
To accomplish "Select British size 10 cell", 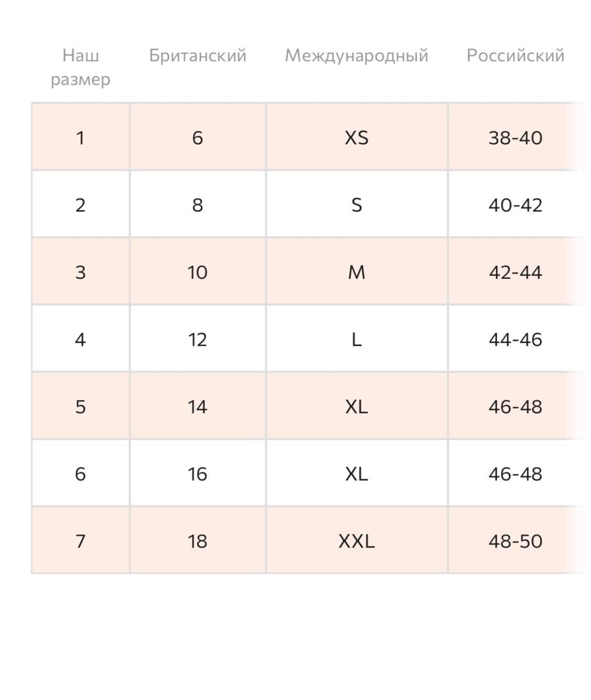I will click(x=198, y=272).
